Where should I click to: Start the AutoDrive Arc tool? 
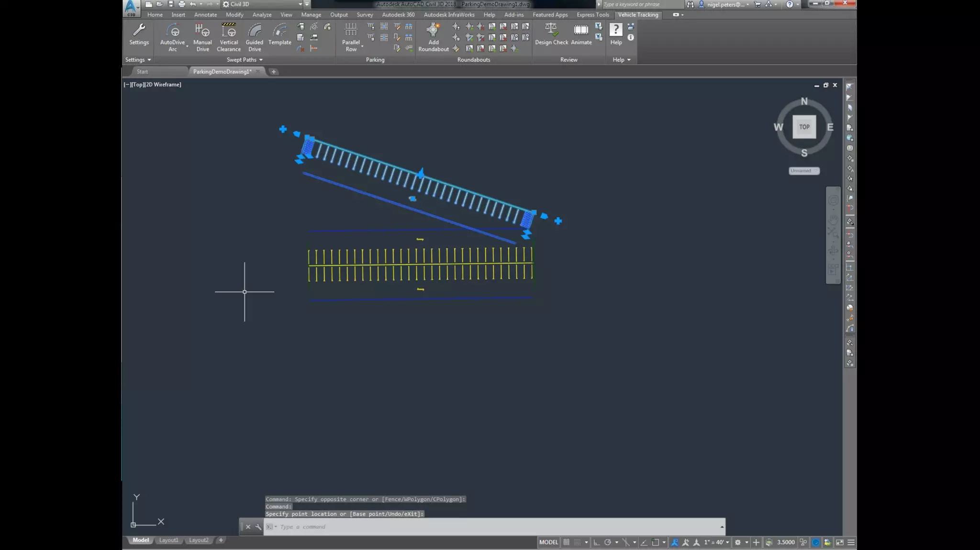(172, 37)
